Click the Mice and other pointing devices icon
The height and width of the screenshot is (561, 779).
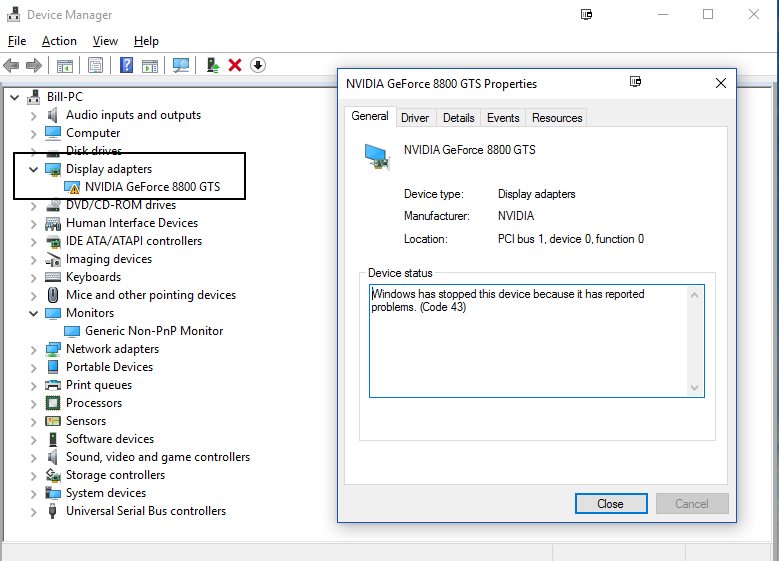tap(53, 295)
